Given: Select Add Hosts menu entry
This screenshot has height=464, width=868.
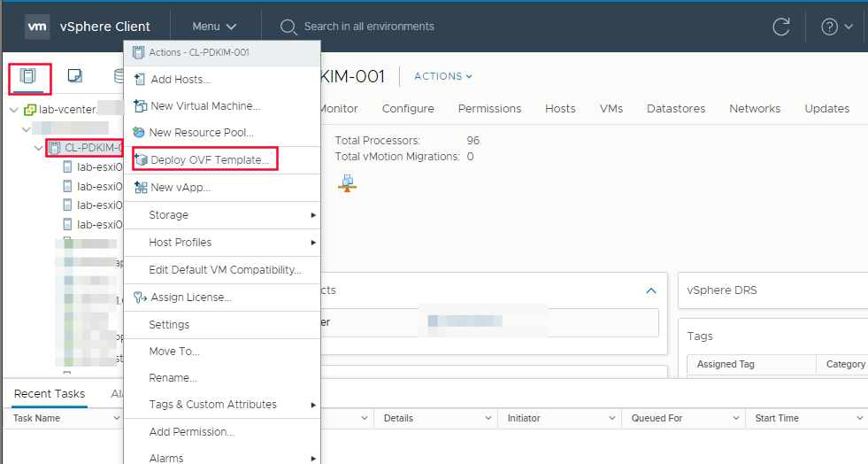Looking at the screenshot, I should click(222, 80).
